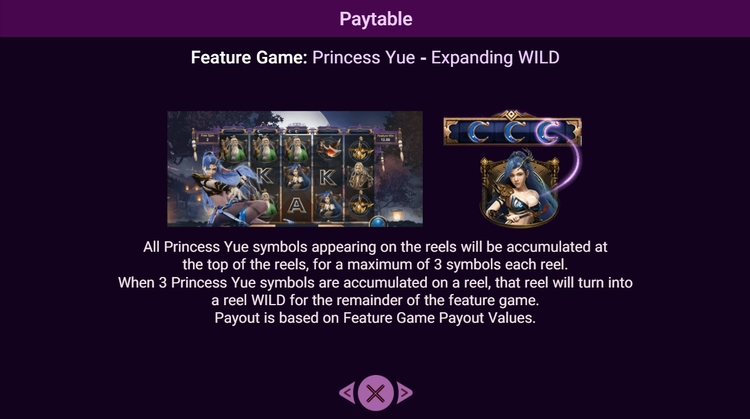This screenshot has height=419, width=750.
Task: Go to the next paytable page arrow
Action: pyautogui.click(x=404, y=393)
